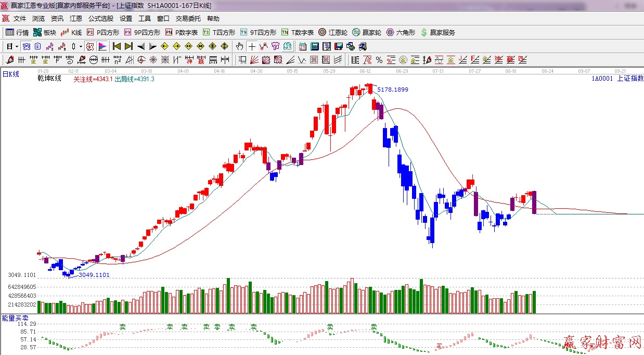Open the 赢家服务 service button
This screenshot has height=355, width=644.
pos(437,32)
